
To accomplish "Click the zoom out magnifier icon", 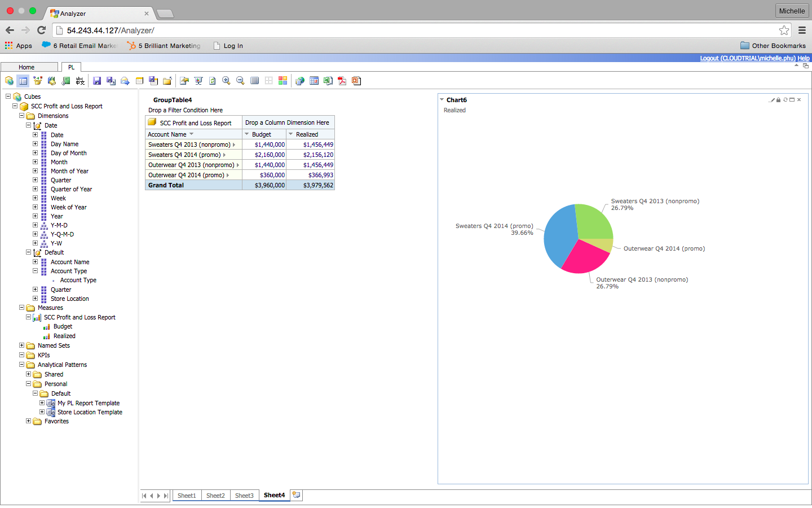I will point(240,81).
